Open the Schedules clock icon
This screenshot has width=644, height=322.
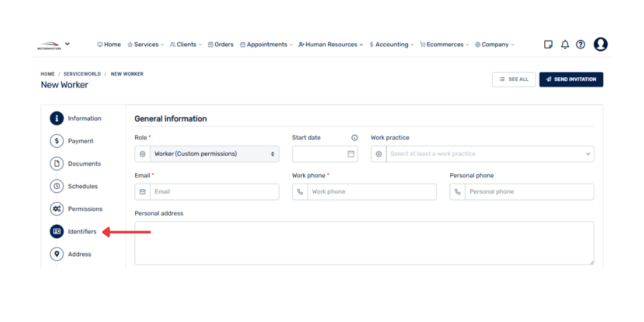(x=57, y=186)
